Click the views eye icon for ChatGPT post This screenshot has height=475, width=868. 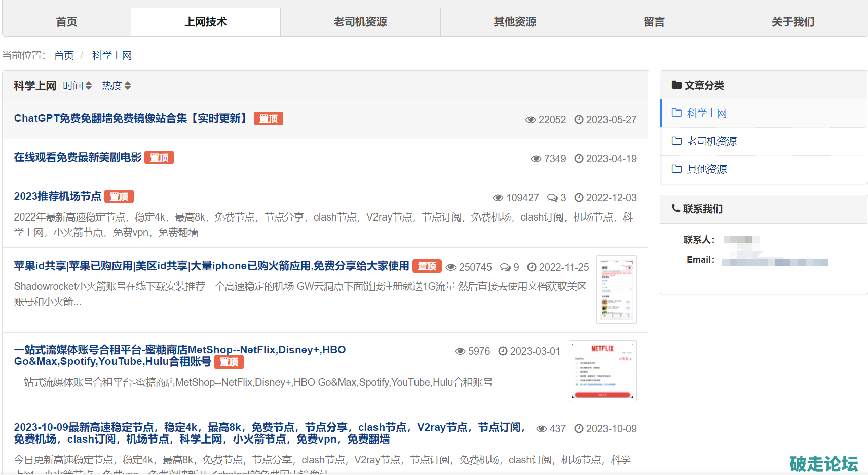pyautogui.click(x=531, y=120)
